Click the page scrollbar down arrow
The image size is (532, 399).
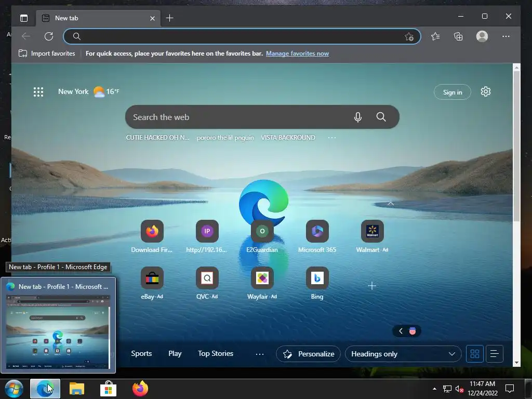[x=516, y=363]
